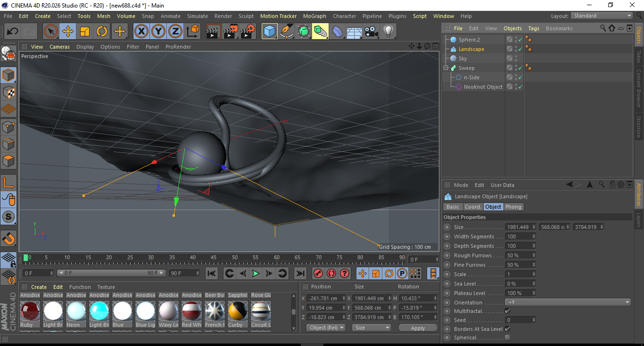Switch to Polygons mode
The height and width of the screenshot is (346, 644).
point(8,161)
